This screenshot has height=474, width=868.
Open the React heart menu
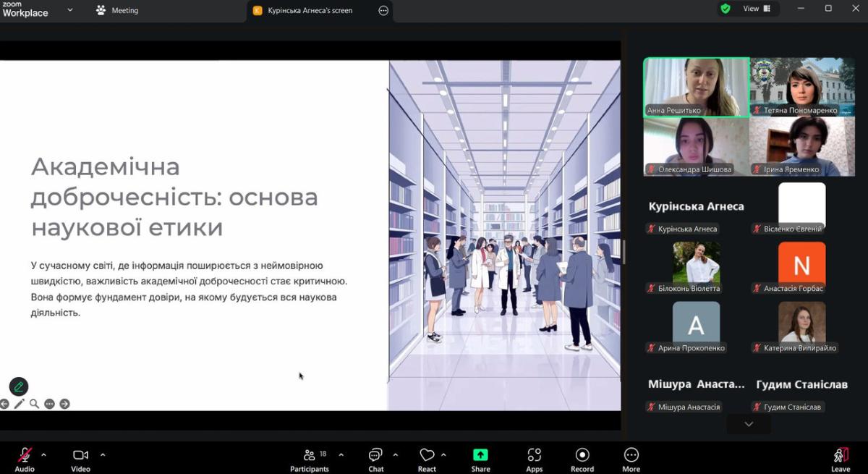pyautogui.click(x=427, y=459)
